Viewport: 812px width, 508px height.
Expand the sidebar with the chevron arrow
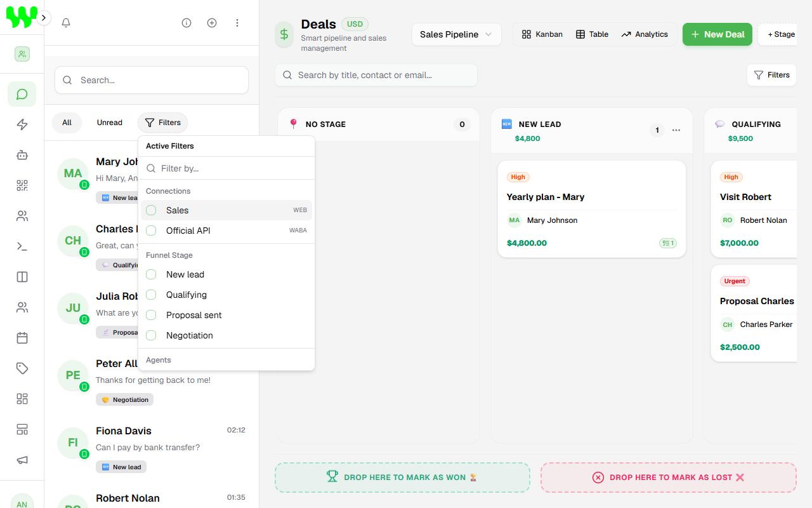(x=43, y=18)
